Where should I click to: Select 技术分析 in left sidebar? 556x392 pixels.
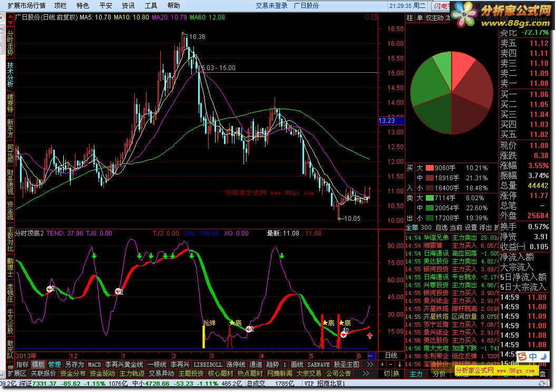coord(10,74)
